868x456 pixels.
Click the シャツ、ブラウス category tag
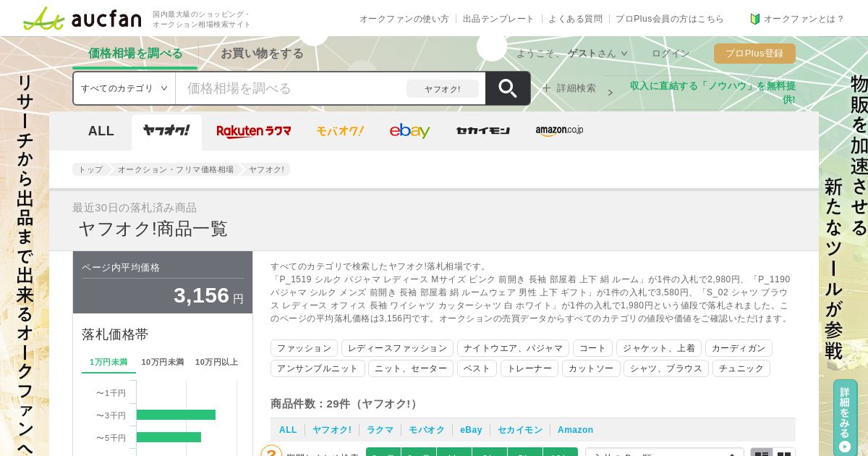click(666, 368)
